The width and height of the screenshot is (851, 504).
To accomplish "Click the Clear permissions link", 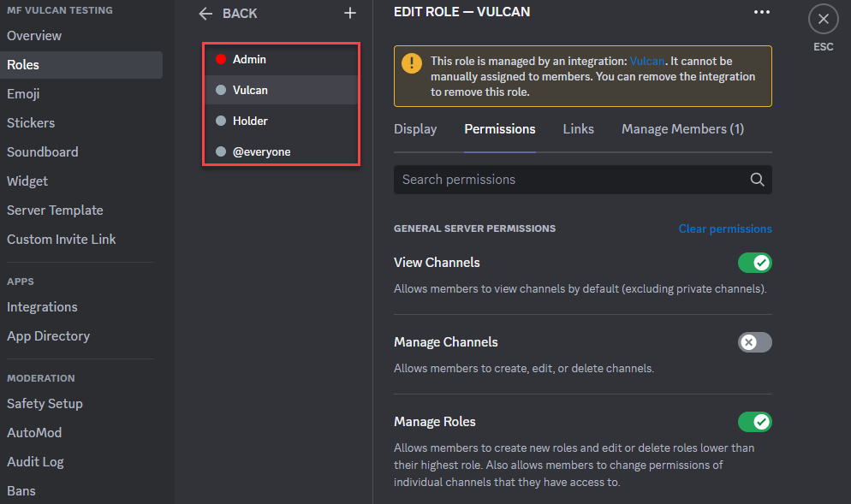I will pos(725,229).
